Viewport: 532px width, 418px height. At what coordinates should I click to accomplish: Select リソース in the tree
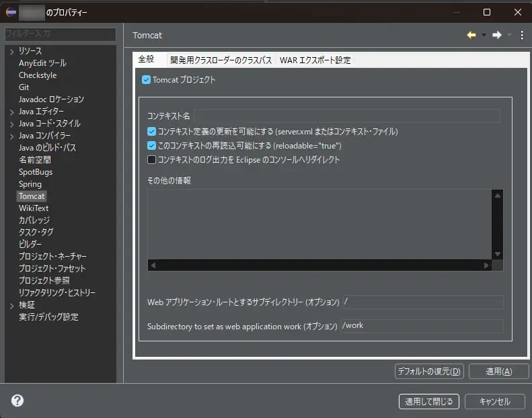coord(30,51)
